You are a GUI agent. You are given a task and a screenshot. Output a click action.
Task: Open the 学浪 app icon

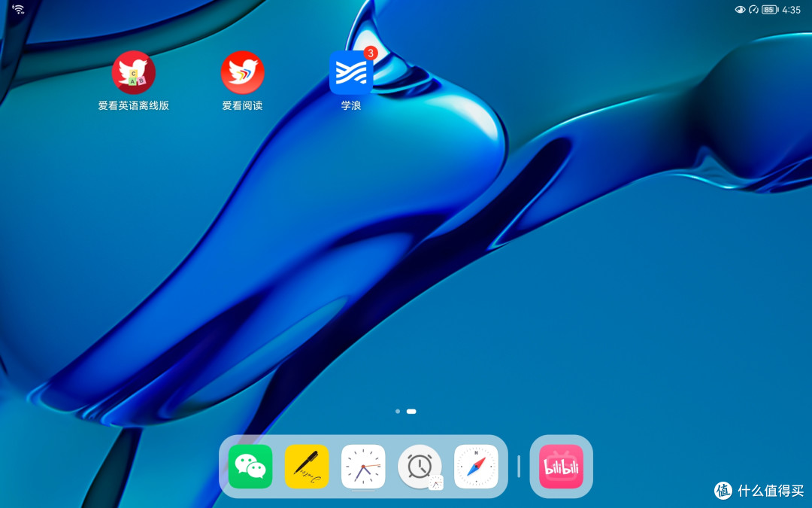(x=351, y=73)
